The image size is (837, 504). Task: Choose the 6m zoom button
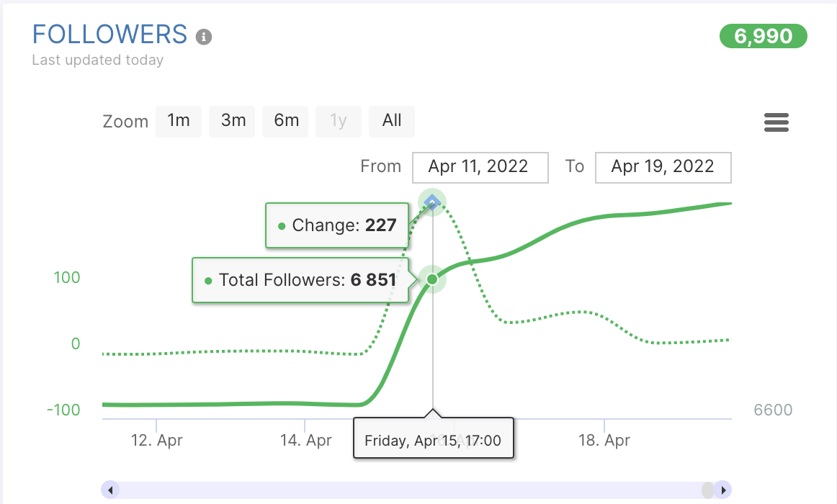286,121
